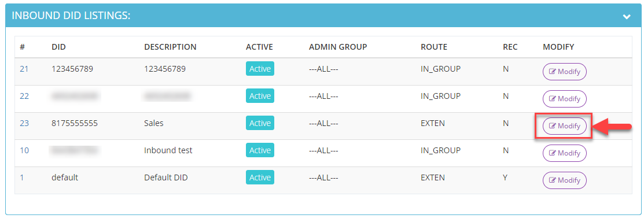This screenshot has height=222, width=644.
Task: Click the DID column header
Action: [59, 47]
